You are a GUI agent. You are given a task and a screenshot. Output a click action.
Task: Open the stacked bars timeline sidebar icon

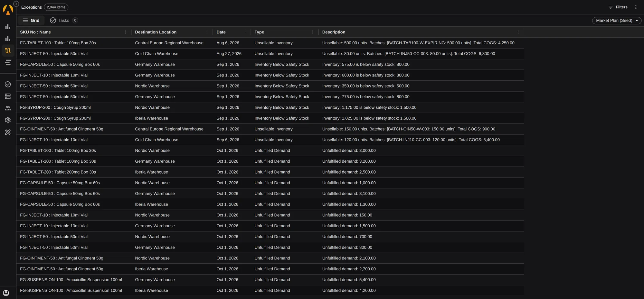pyautogui.click(x=8, y=62)
